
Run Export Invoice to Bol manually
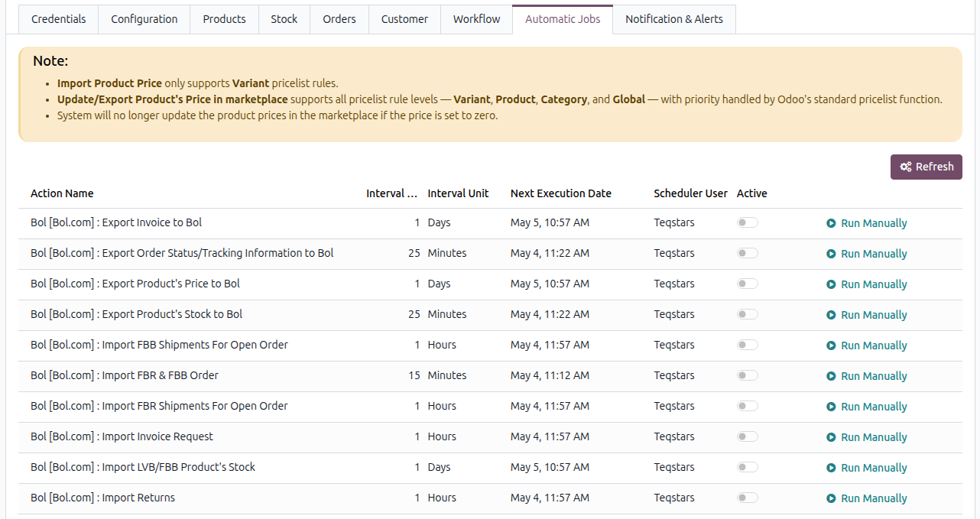874,223
